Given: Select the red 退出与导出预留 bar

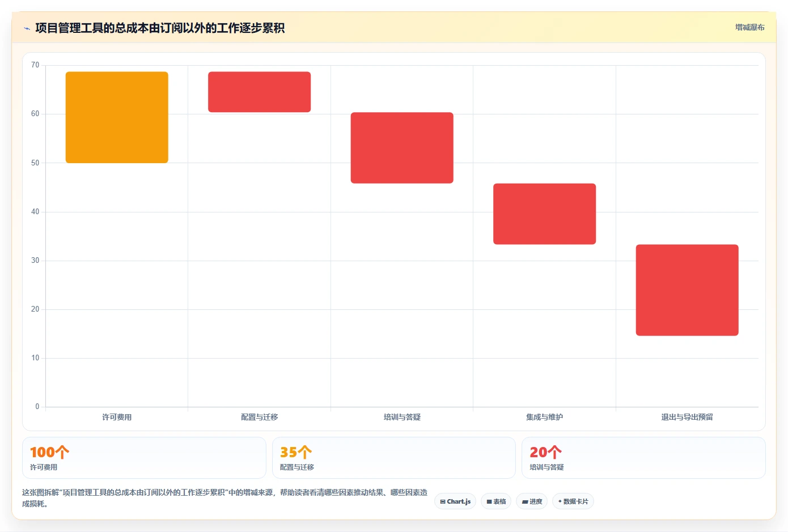Looking at the screenshot, I should pyautogui.click(x=687, y=290).
